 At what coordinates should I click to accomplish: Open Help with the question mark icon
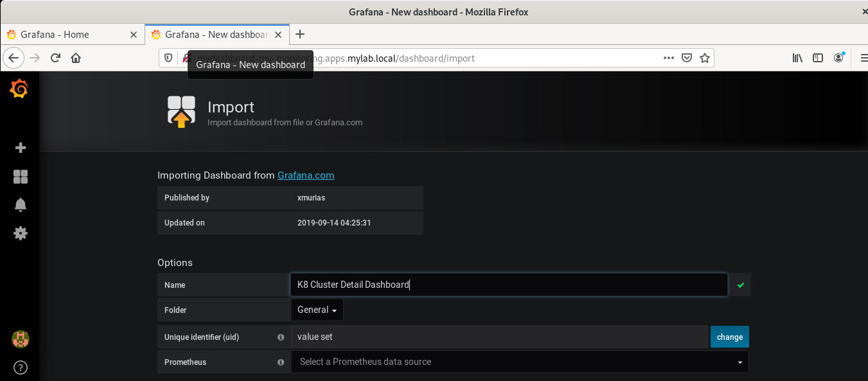20,368
